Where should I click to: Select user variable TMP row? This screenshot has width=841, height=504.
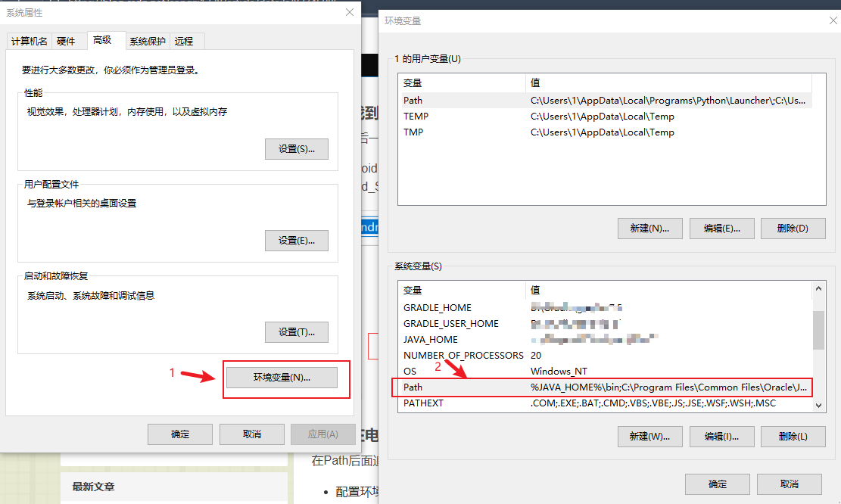click(x=607, y=132)
